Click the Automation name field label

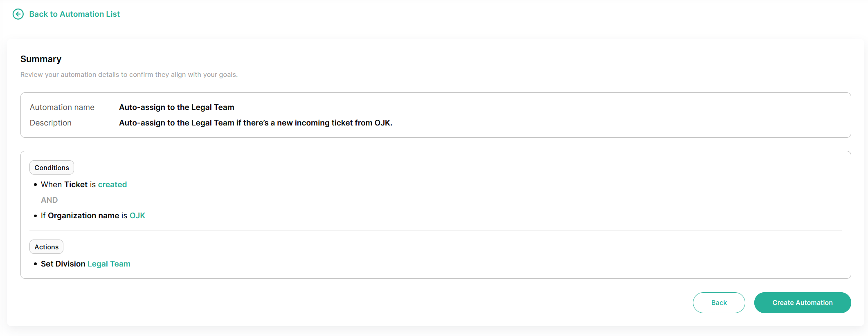(x=62, y=108)
